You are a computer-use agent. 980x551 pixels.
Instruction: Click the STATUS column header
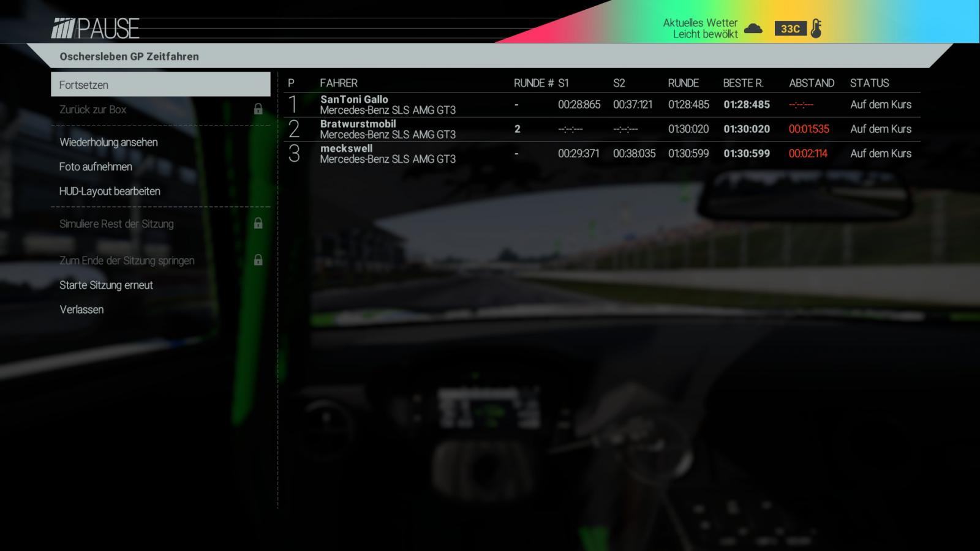pyautogui.click(x=869, y=83)
